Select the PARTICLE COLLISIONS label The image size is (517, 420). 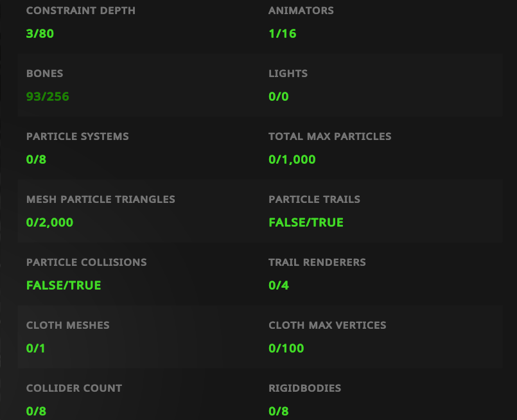(x=87, y=263)
